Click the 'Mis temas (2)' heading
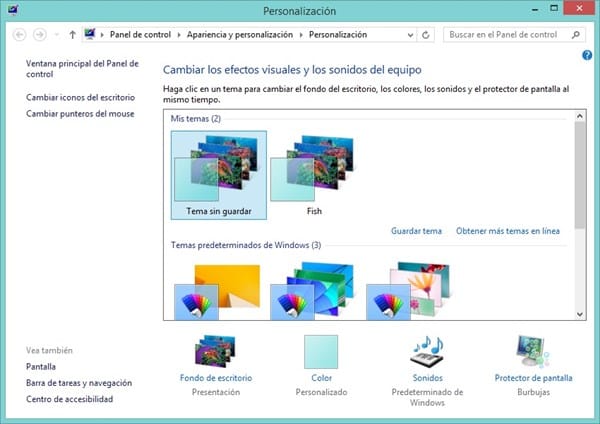Image resolution: width=600 pixels, height=424 pixels. [x=196, y=119]
